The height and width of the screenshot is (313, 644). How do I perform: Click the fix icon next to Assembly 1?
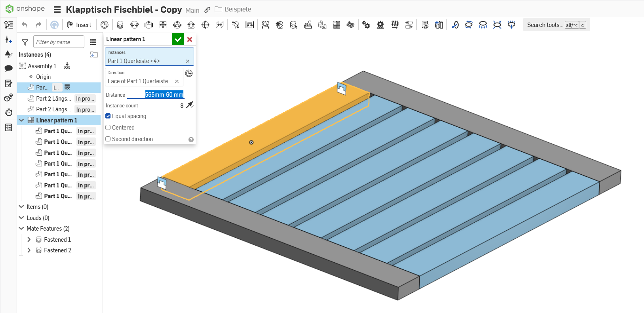click(67, 66)
